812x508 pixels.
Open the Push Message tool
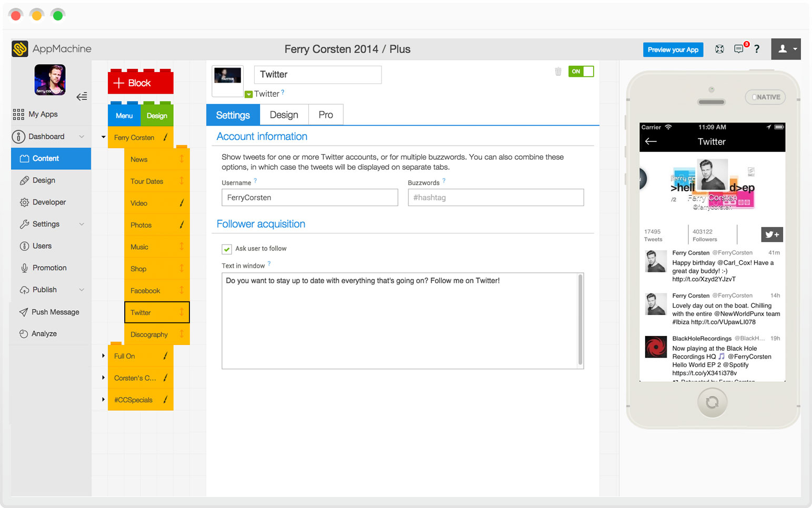tap(54, 311)
